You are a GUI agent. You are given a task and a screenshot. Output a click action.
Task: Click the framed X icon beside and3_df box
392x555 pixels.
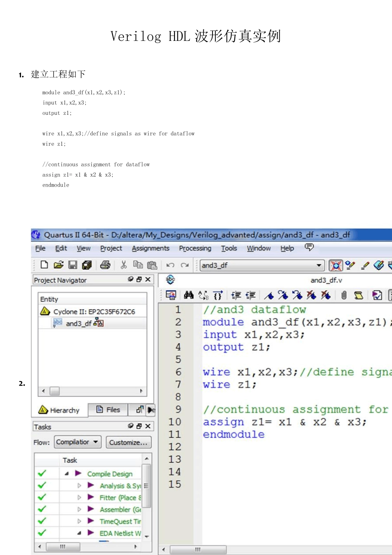click(x=336, y=265)
